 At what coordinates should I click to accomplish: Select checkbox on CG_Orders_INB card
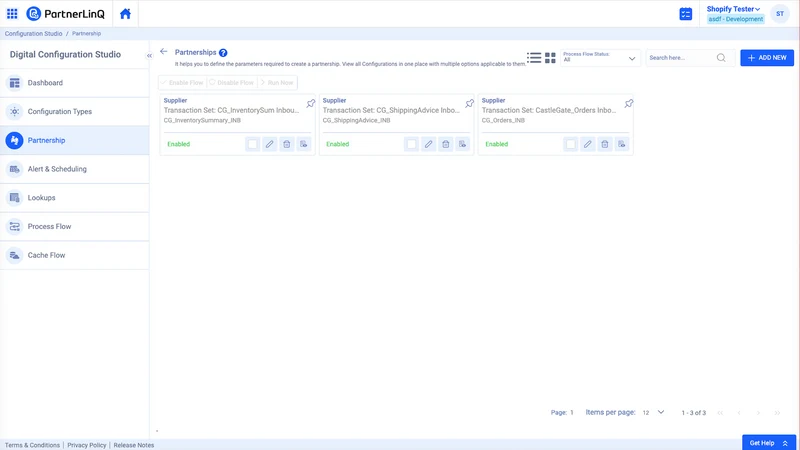click(x=570, y=144)
